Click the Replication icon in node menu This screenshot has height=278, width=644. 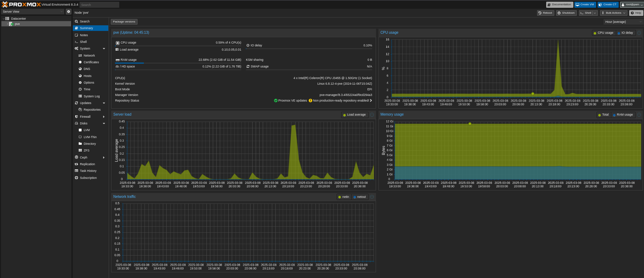(x=76, y=164)
